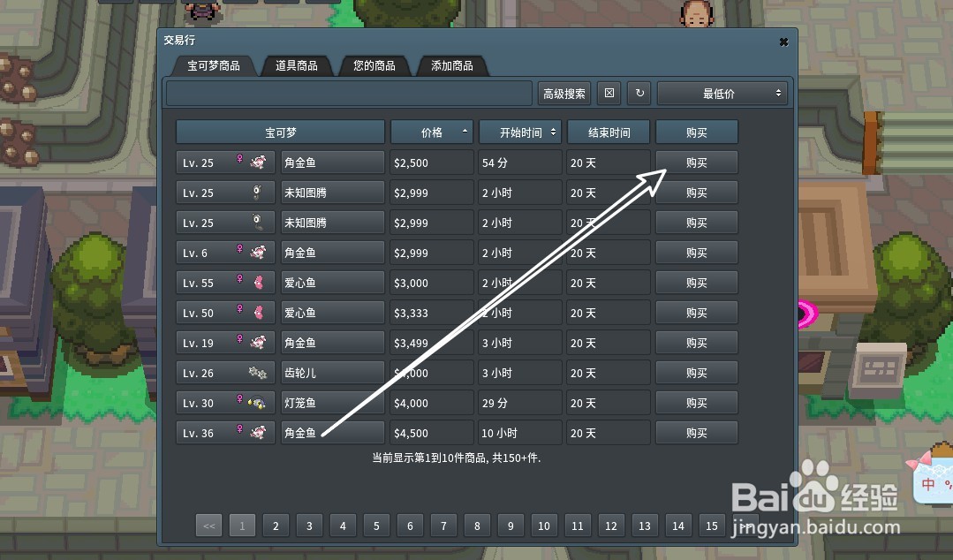Go to page 14

click(678, 526)
